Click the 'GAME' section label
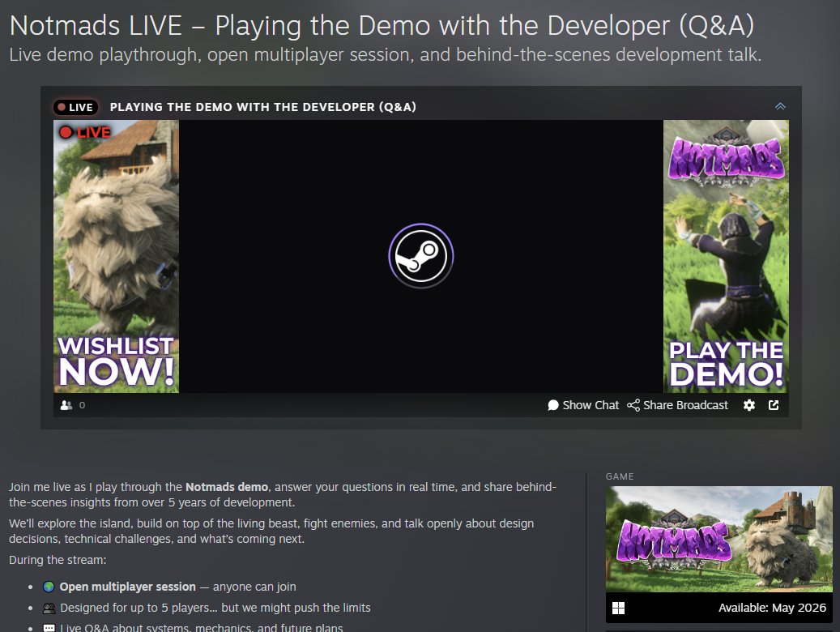Screen dimensions: 840x632 [620, 476]
